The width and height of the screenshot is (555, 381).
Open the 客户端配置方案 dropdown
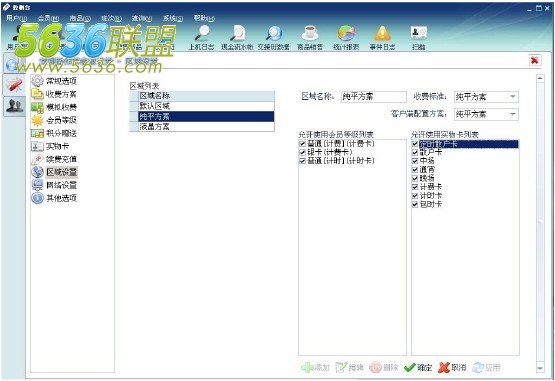(513, 114)
